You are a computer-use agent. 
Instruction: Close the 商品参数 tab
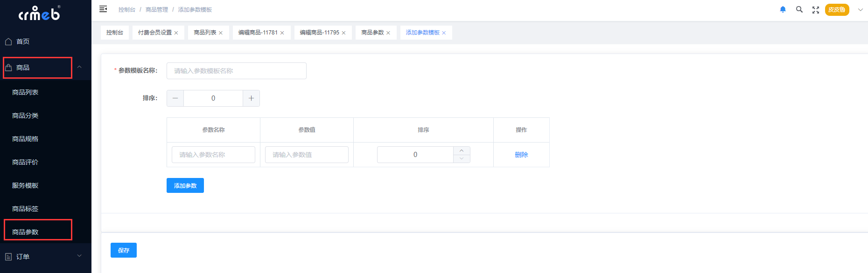pyautogui.click(x=388, y=33)
